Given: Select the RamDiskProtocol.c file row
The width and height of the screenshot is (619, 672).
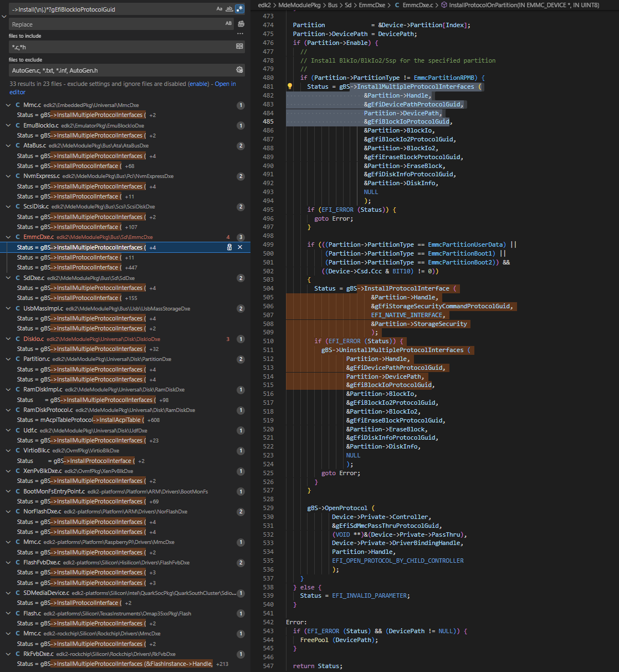Looking at the screenshot, I should click(x=125, y=410).
